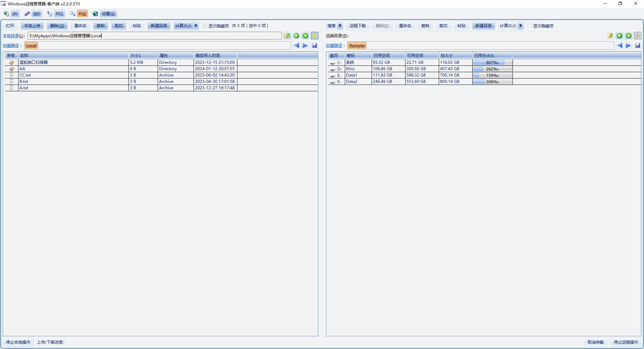Click into the local directory path field
644x349 pixels.
(154, 36)
